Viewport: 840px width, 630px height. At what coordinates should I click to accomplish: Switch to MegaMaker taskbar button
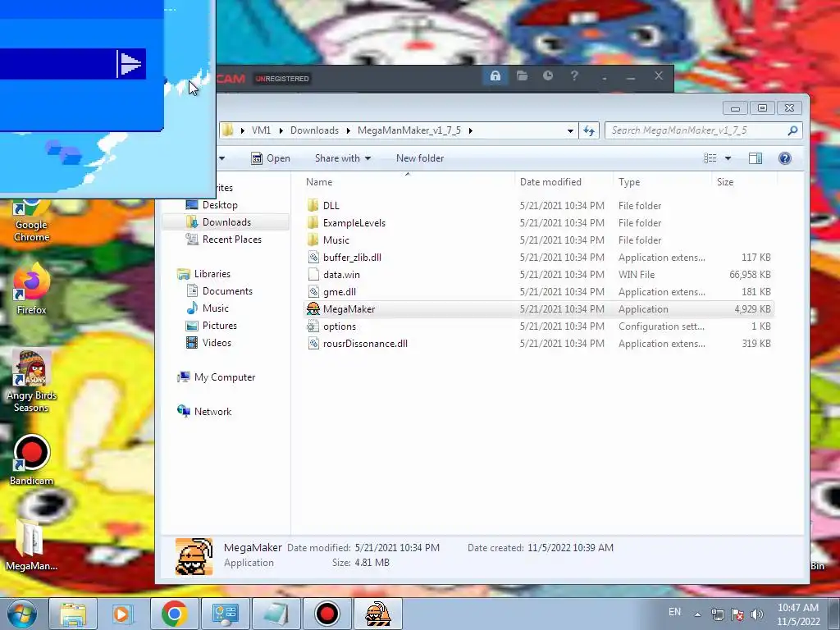pos(377,614)
